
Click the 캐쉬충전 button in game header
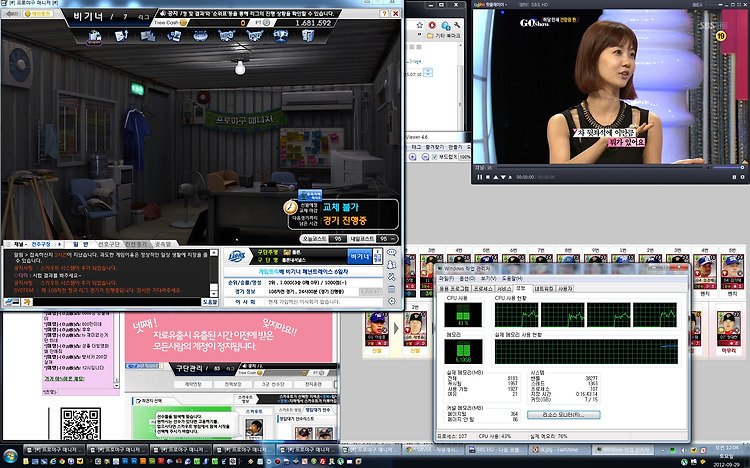coord(38,13)
